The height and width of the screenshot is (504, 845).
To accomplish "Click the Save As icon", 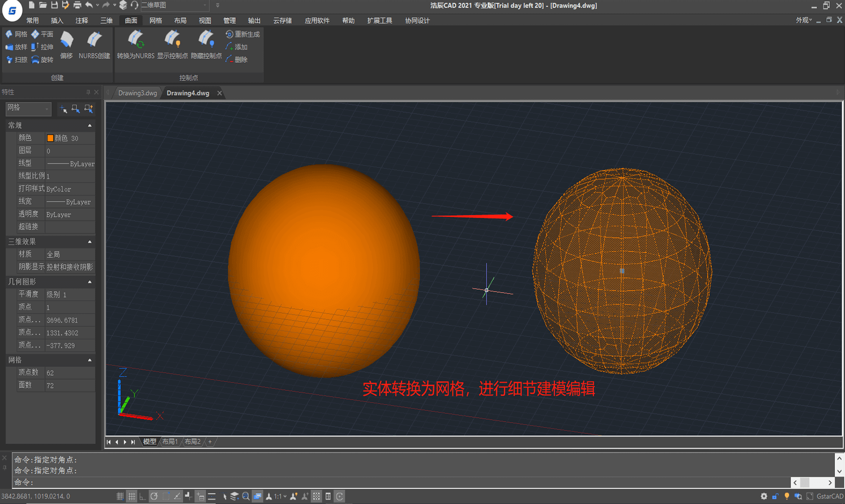I will [x=65, y=5].
